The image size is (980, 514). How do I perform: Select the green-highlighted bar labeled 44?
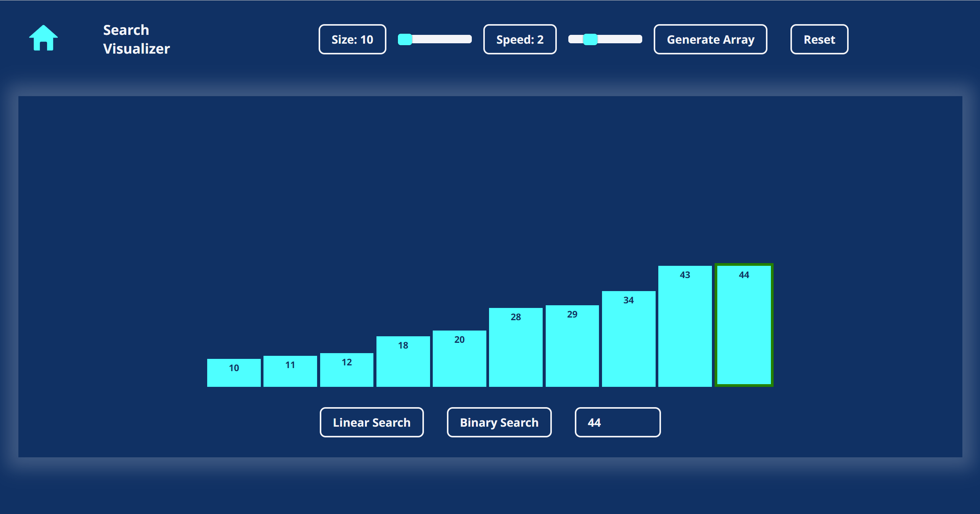744,325
